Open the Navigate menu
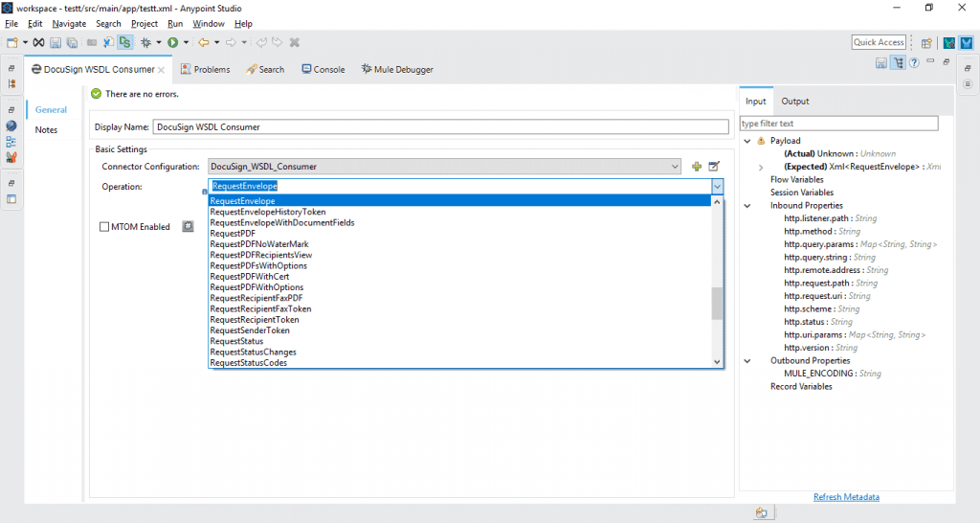 (x=69, y=24)
